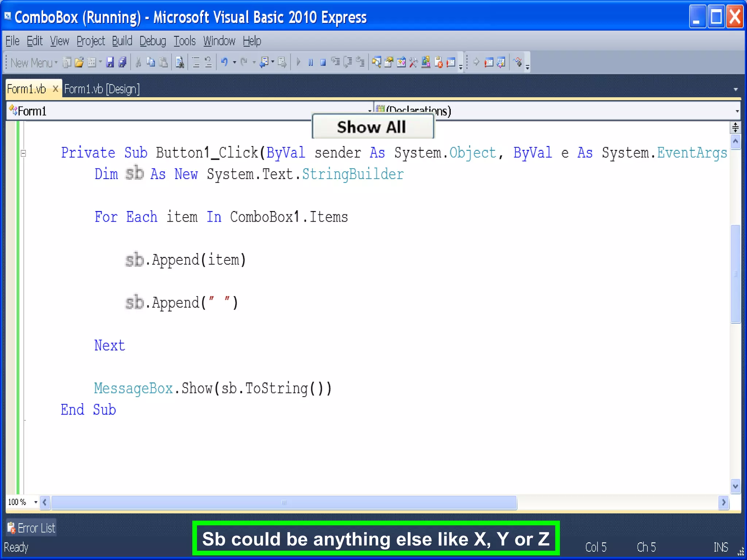
Task: Close the Form1.vb tab
Action: pyautogui.click(x=55, y=89)
